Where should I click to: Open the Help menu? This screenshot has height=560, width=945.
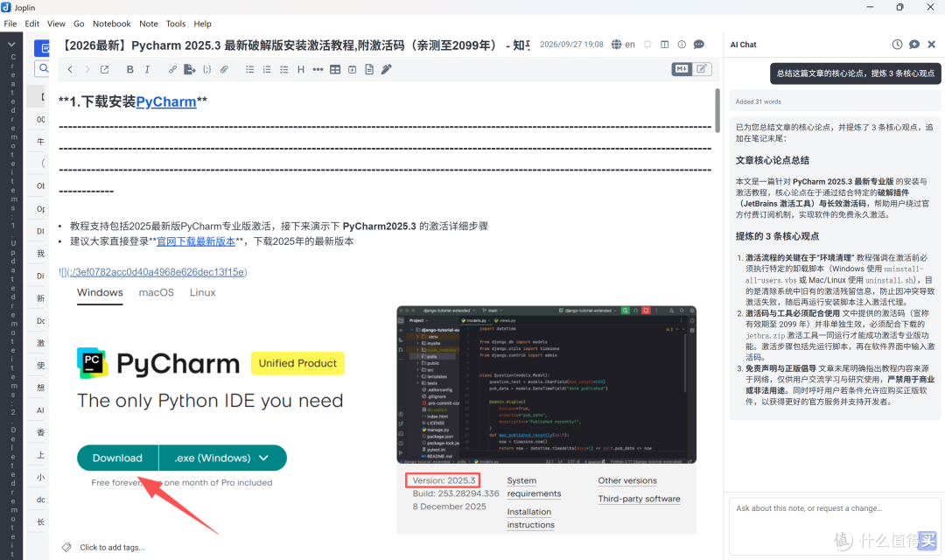point(202,24)
